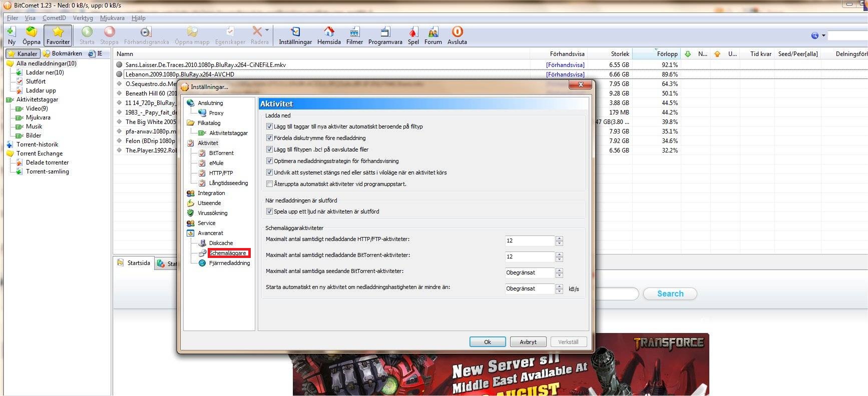Click the Inställningar toolbar icon

[295, 32]
